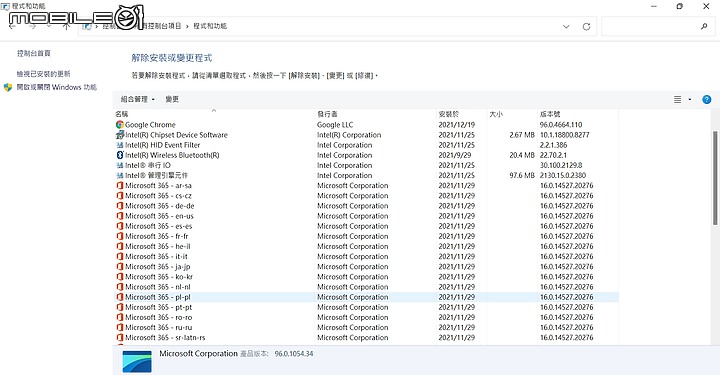Click the Office icon for Microsoft 365 - fr-fr
This screenshot has width=720, height=375.
click(120, 236)
